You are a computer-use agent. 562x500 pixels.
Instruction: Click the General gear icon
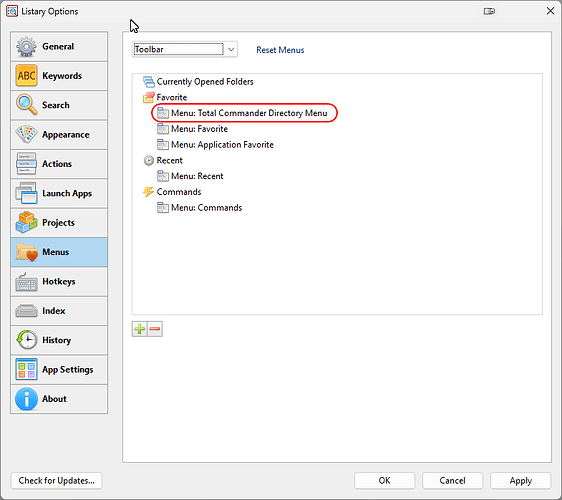(x=26, y=47)
